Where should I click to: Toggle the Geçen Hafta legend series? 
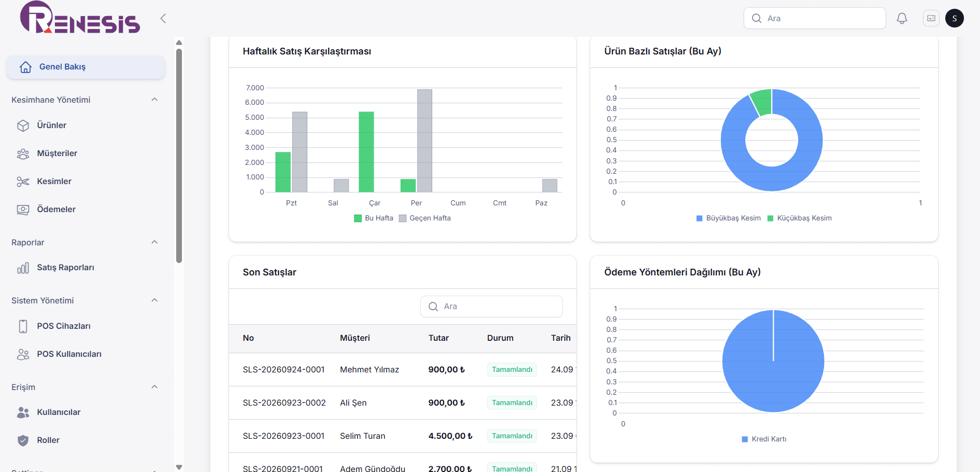(x=425, y=218)
